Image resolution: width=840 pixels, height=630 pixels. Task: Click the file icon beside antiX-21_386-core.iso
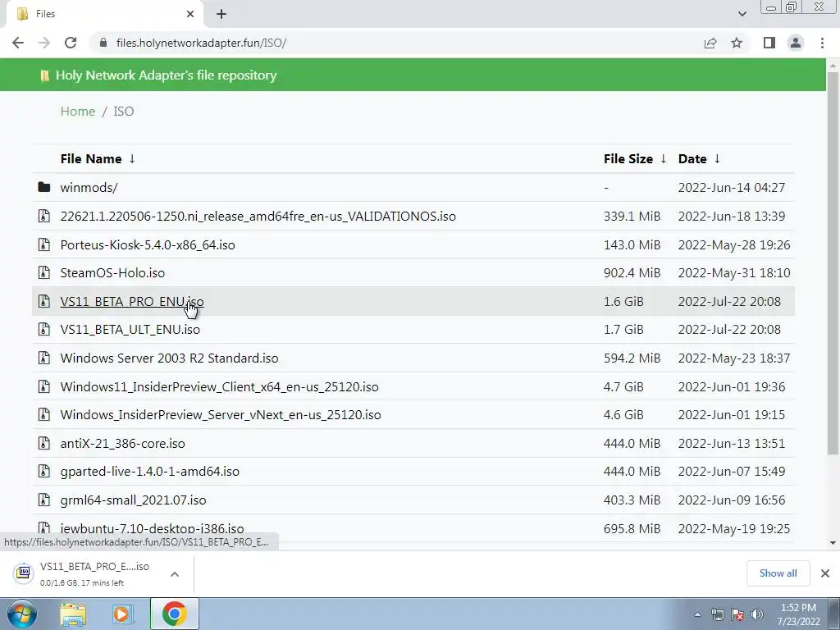coord(44,443)
